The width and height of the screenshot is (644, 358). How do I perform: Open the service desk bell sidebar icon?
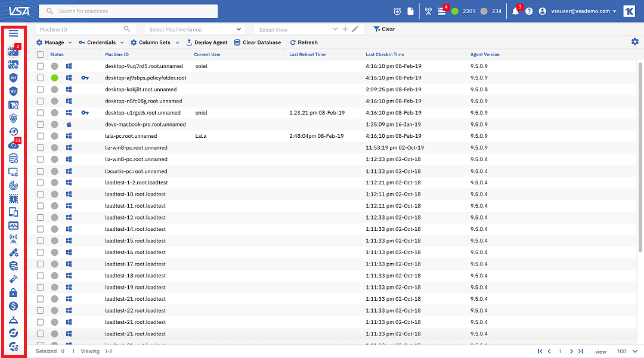13,320
